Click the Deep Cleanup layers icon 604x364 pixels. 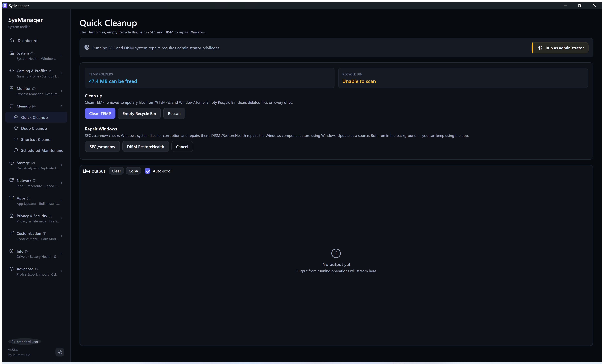coord(16,128)
